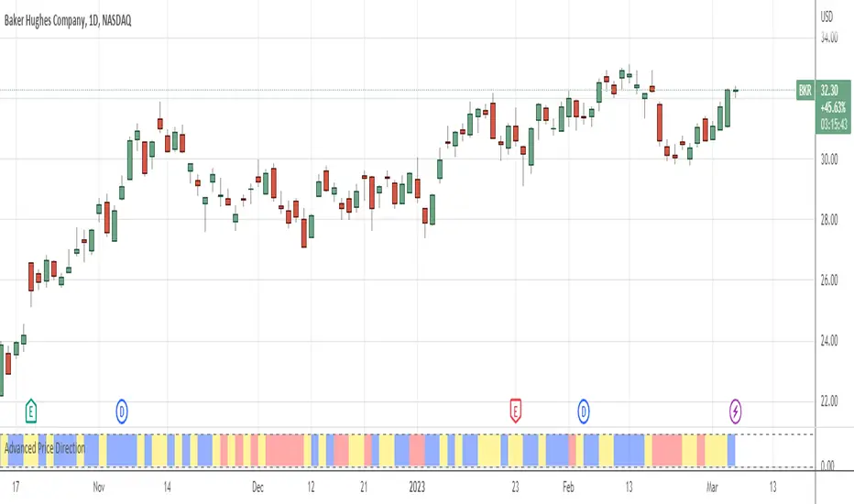Select the Nov label on the time axis

(x=101, y=486)
